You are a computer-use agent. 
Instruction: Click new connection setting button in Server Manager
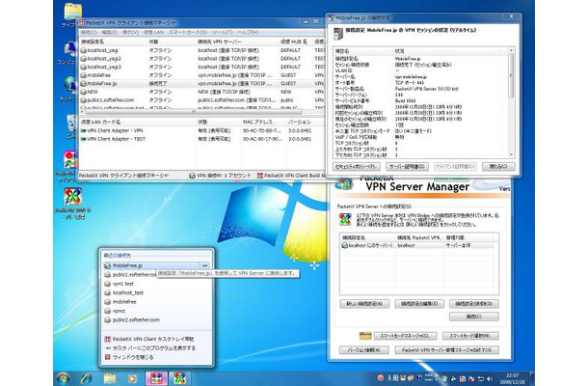364,304
